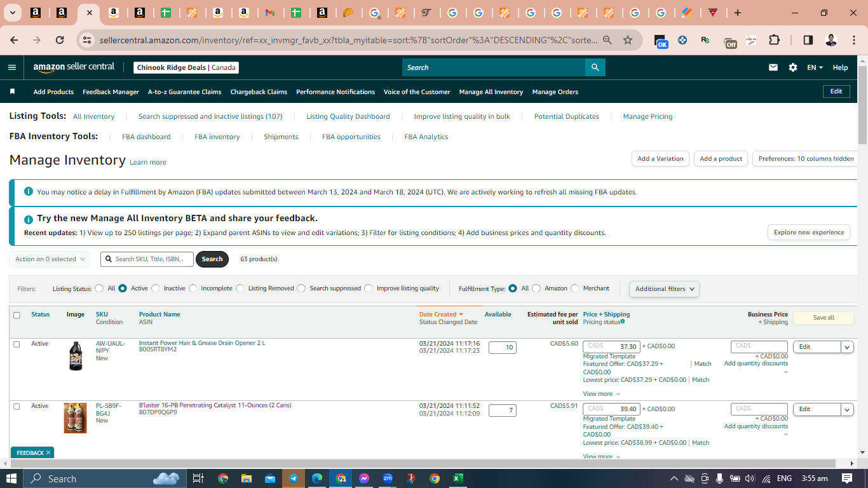
Task: Click the B'laster product thumbnail
Action: [x=76, y=418]
